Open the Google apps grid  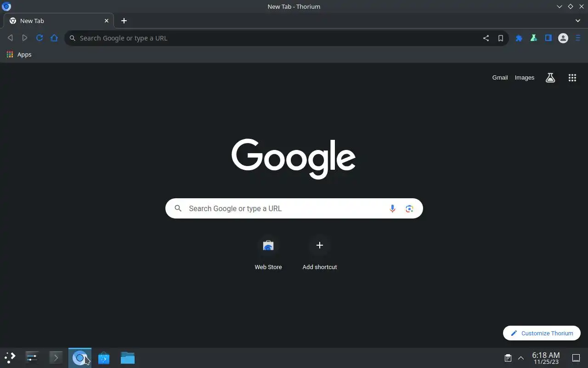[572, 78]
